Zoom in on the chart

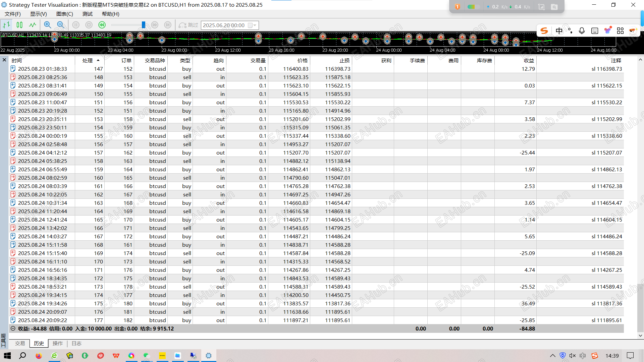[47, 25]
